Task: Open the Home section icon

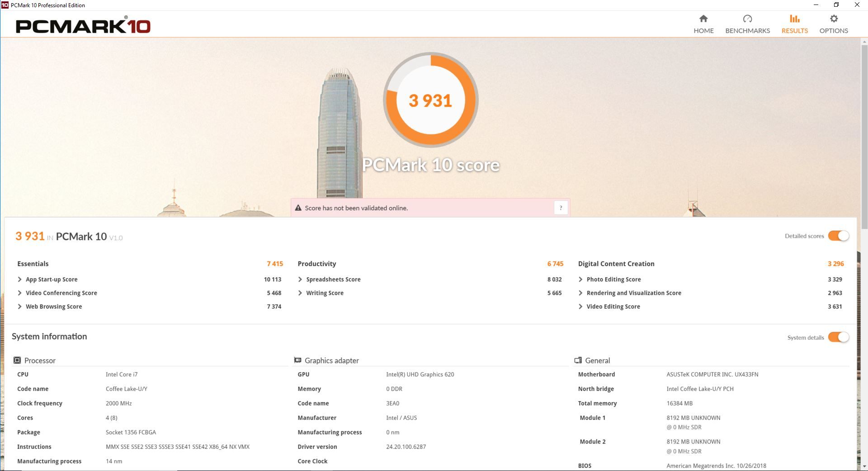Action: click(x=703, y=19)
